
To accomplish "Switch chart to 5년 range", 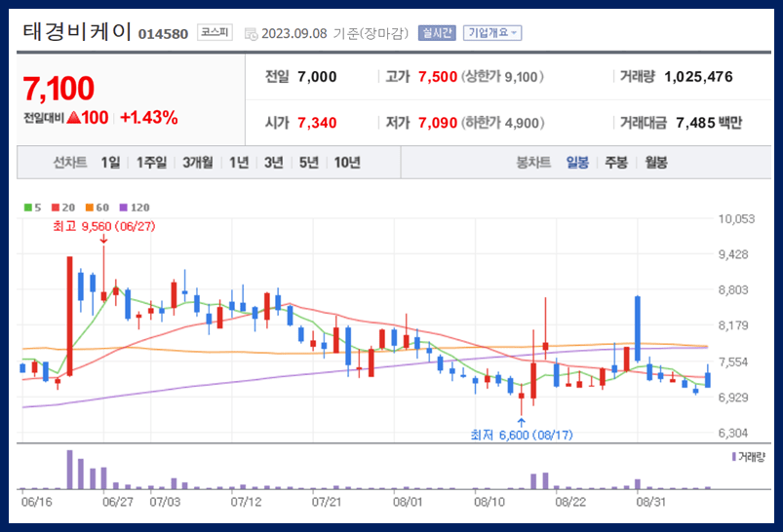I will (308, 162).
